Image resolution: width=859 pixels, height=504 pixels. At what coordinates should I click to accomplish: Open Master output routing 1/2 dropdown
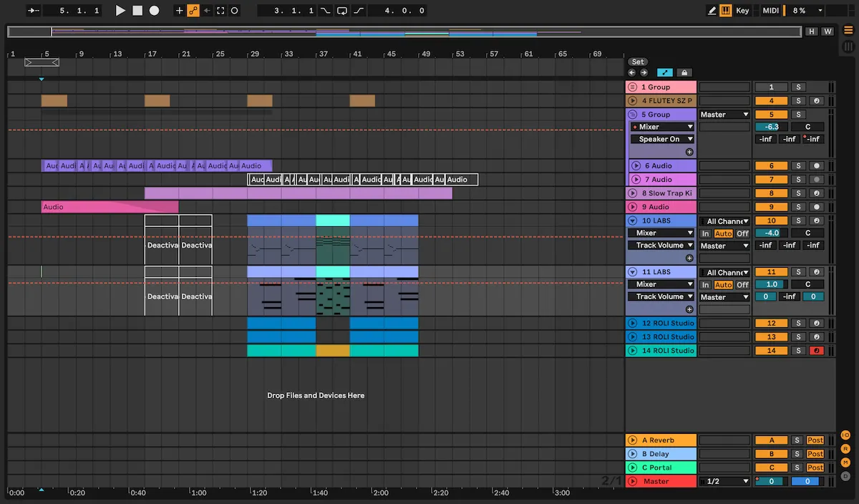(724, 481)
